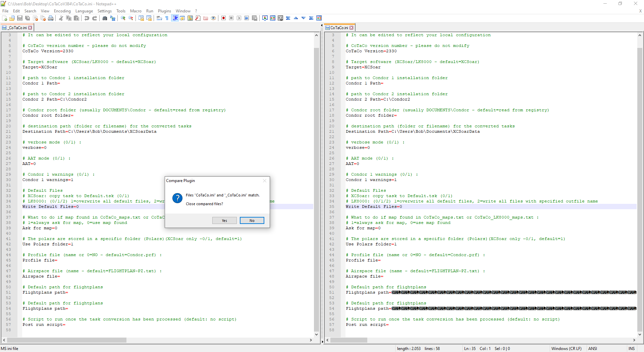The image size is (644, 352).
Task: Click 'Write Default Files=0' line in right pane
Action: point(374,207)
